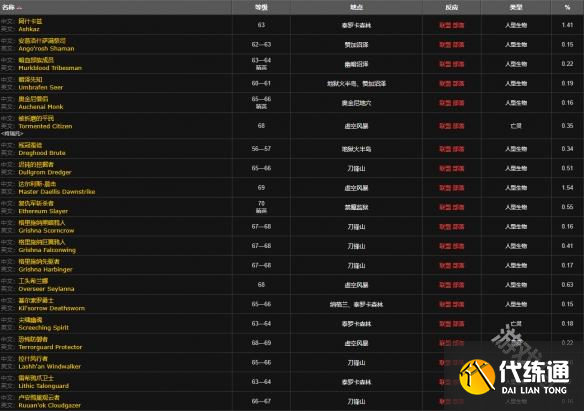Select the 0.63 value in the Overseer Seylanna row
This screenshot has width=584, height=411.
pos(567,284)
